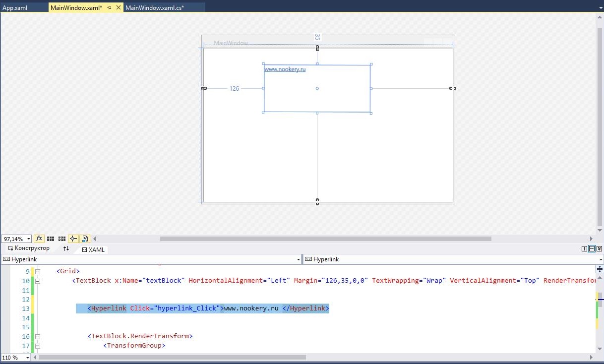
Task: Click right arrow of designer horizontal scrollbar
Action: coord(591,239)
